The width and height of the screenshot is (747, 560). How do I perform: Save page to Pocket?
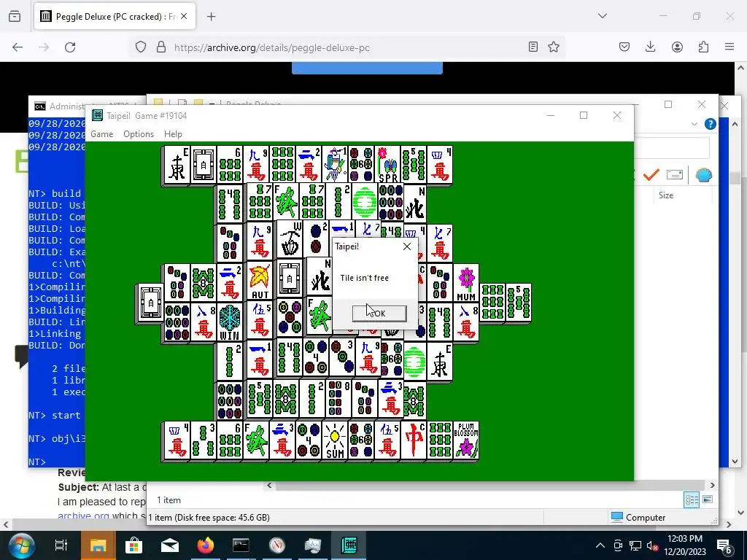[x=624, y=47]
